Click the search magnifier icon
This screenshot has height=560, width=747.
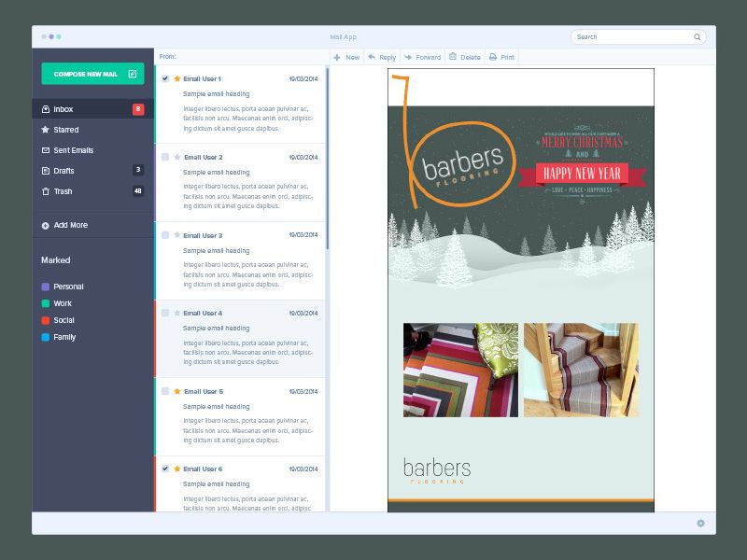[697, 36]
